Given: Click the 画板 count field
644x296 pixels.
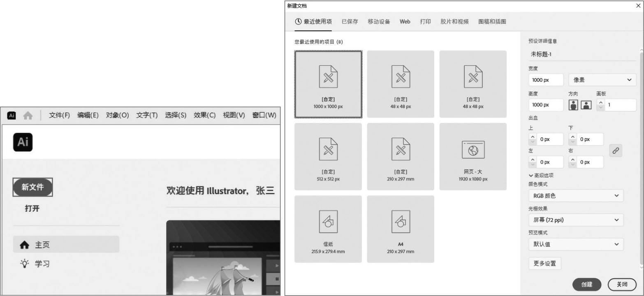Looking at the screenshot, I should (x=620, y=105).
